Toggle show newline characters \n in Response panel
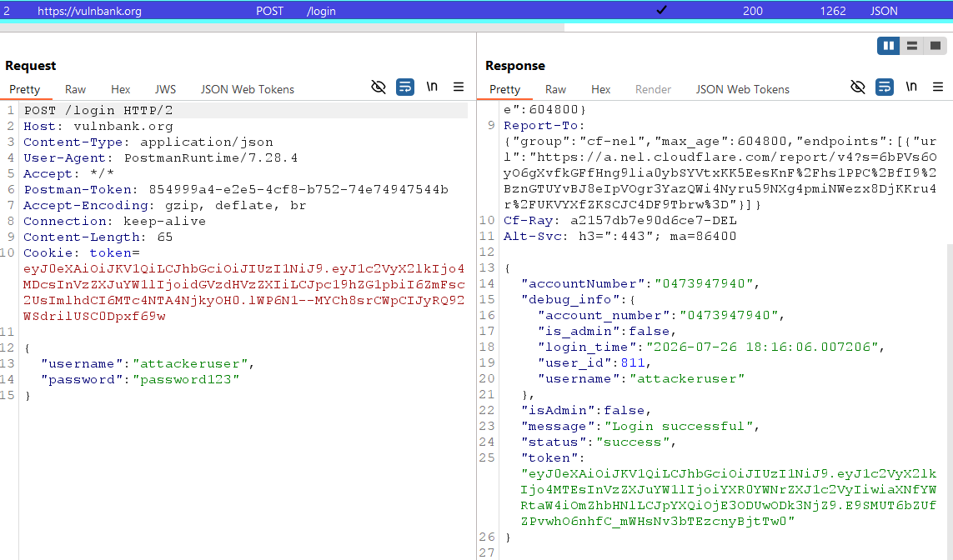953x560 pixels. click(x=911, y=86)
